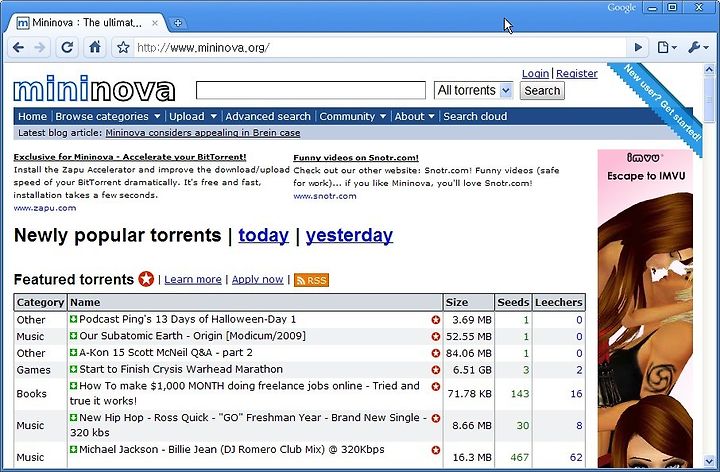Open Start to Finish Crysis Warhead Marathon torrent
Image resolution: width=720 pixels, height=472 pixels.
tap(181, 369)
